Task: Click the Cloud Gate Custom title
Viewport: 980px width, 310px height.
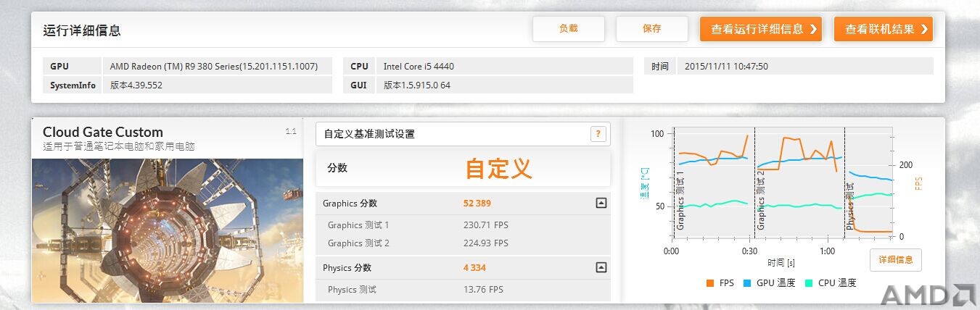Action: (103, 132)
